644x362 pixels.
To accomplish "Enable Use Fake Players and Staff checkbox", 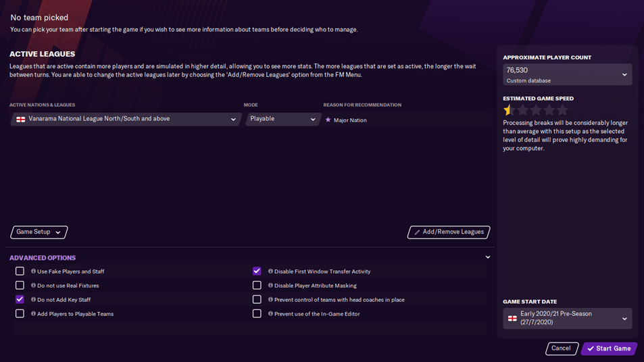I will tap(20, 271).
